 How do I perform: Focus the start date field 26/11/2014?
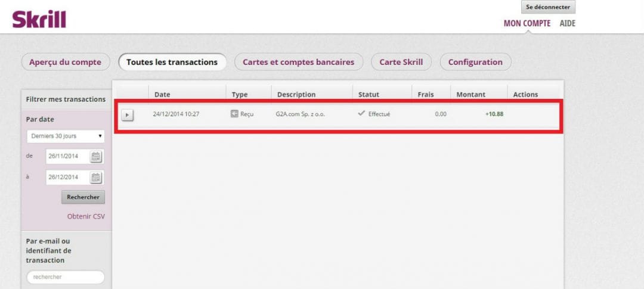tap(68, 156)
